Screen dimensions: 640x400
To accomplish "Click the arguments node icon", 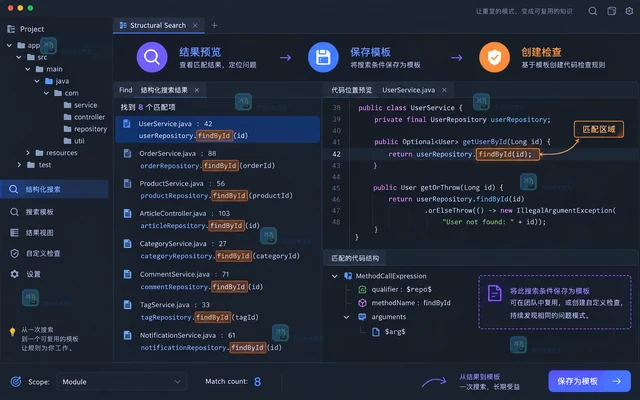I will (362, 317).
